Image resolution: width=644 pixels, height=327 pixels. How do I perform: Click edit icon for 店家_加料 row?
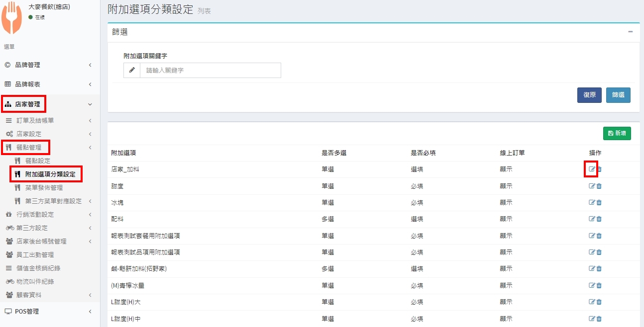pos(592,169)
